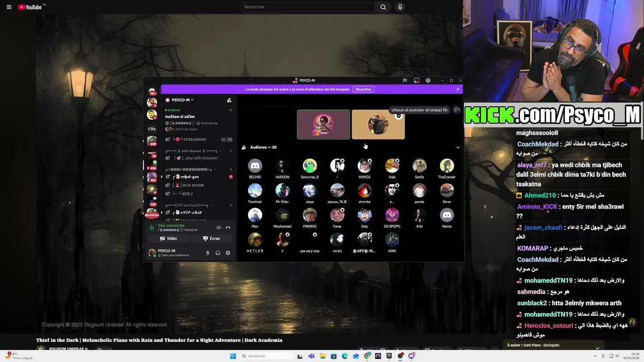Screen dimensions: 644x362
Task: Open Discord user settings gear
Action: (228, 253)
